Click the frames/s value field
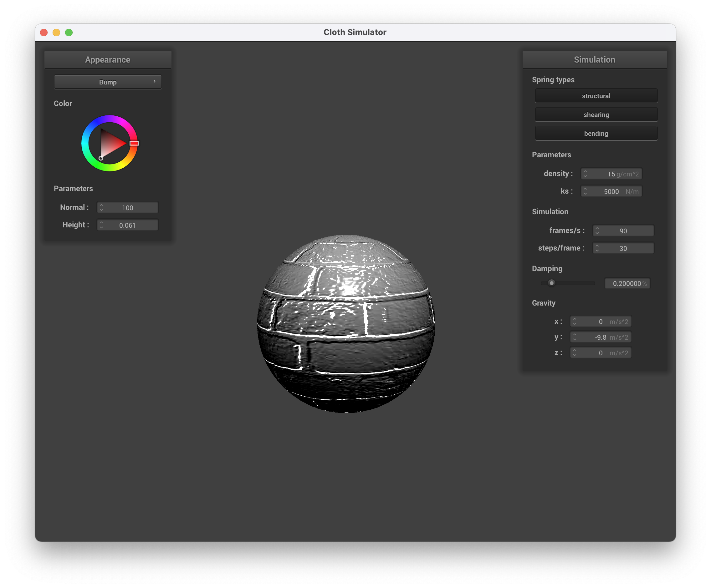Viewport: 711px width, 588px height. [x=623, y=231]
